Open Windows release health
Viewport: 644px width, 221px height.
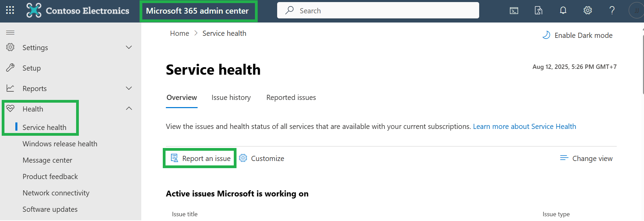60,144
